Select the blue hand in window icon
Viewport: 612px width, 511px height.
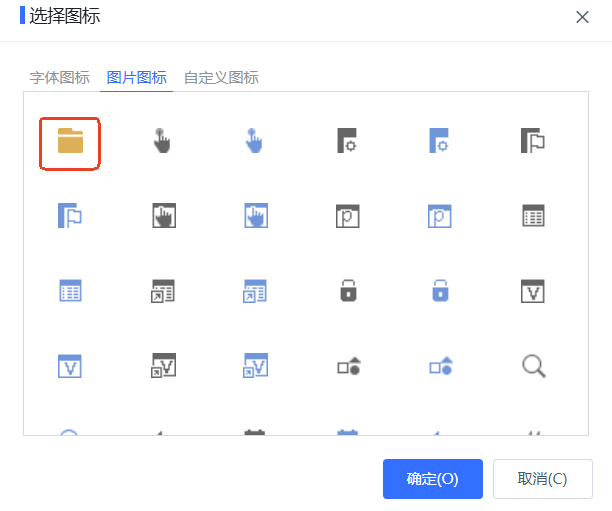click(256, 215)
